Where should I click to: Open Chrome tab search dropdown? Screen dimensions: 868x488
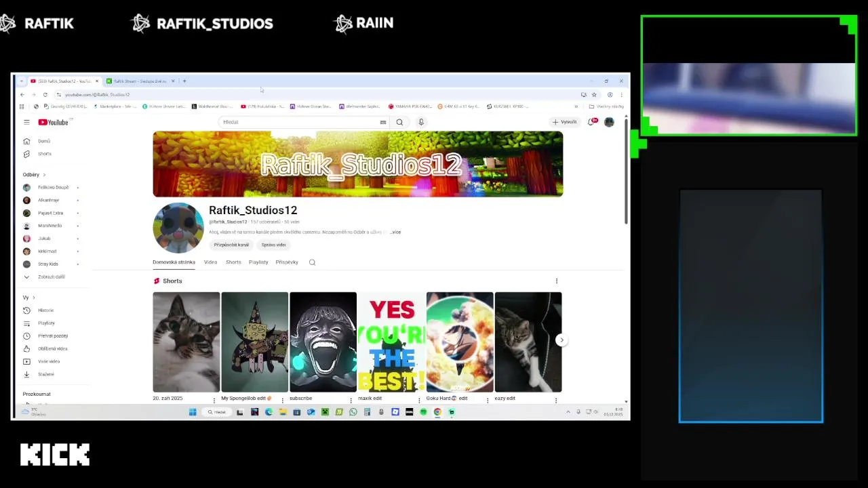coord(21,81)
